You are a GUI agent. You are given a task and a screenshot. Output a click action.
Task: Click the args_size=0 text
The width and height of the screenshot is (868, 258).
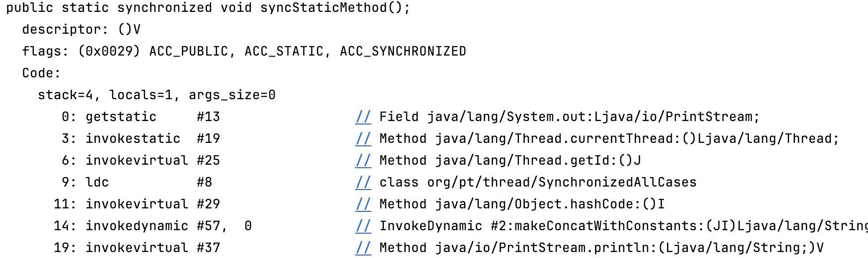[232, 95]
